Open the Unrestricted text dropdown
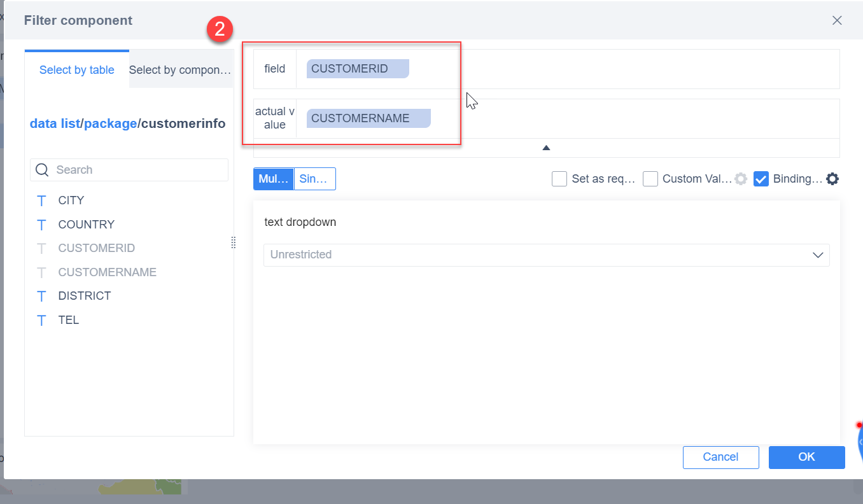The width and height of the screenshot is (863, 504). [x=547, y=255]
